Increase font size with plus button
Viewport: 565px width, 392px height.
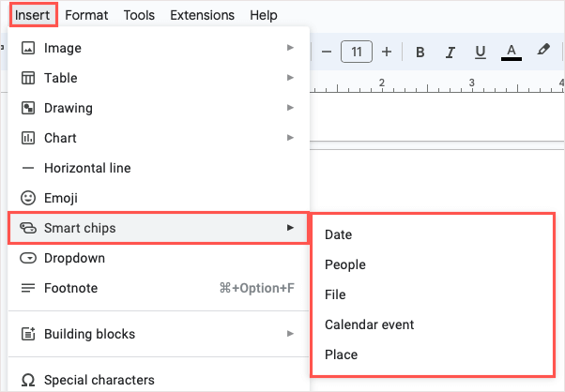387,52
